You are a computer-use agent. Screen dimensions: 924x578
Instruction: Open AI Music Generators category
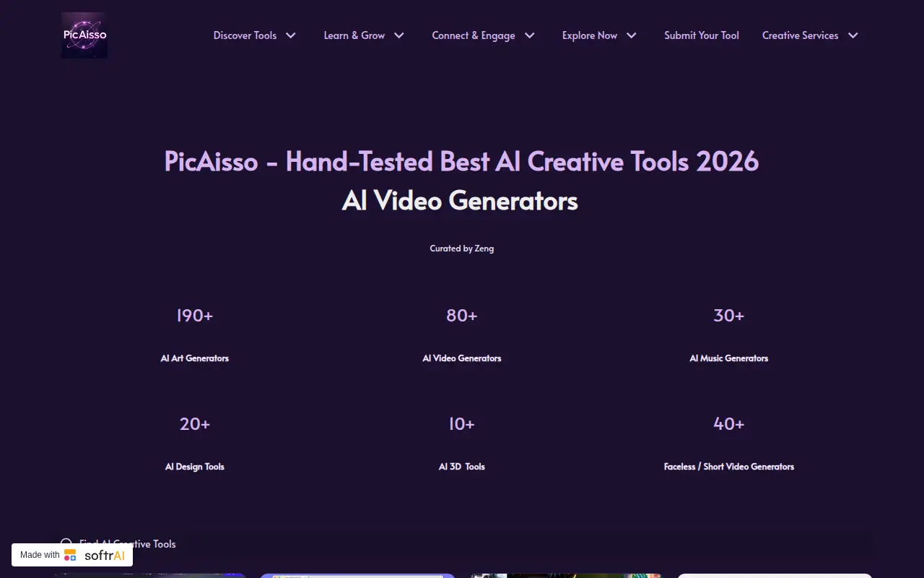click(x=729, y=358)
